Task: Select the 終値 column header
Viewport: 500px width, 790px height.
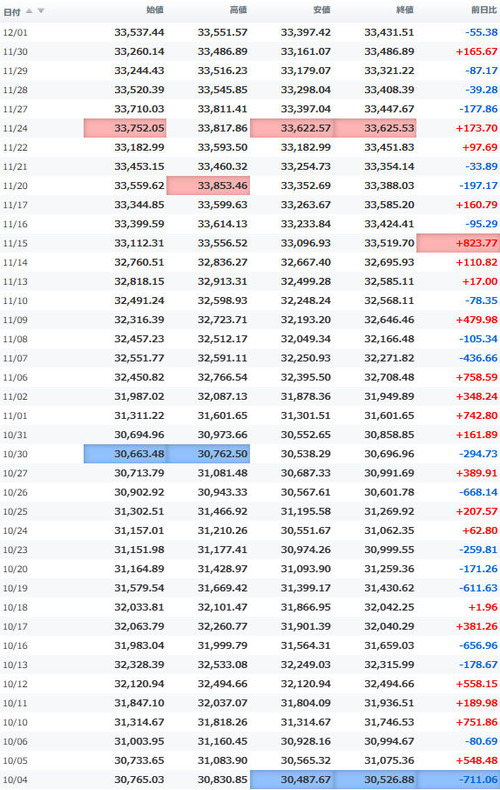Action: (405, 10)
